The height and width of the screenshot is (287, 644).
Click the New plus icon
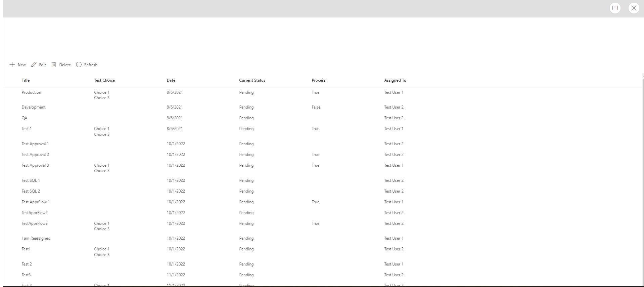click(12, 65)
